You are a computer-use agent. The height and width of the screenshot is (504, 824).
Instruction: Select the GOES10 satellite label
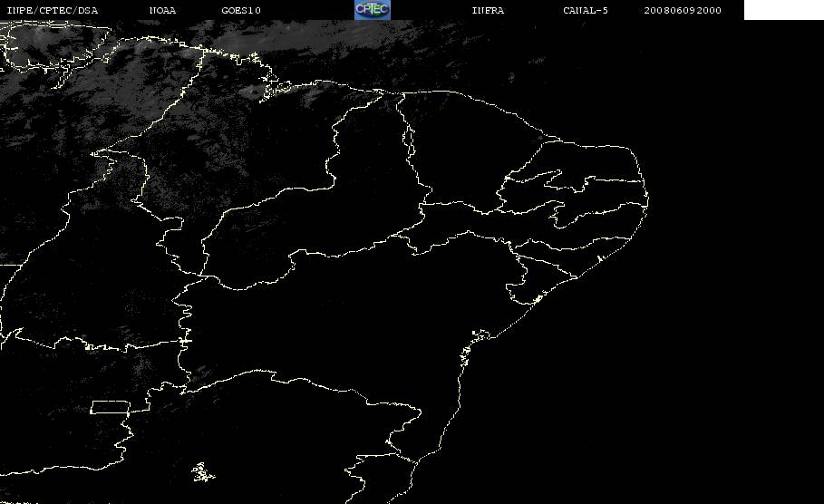click(241, 10)
